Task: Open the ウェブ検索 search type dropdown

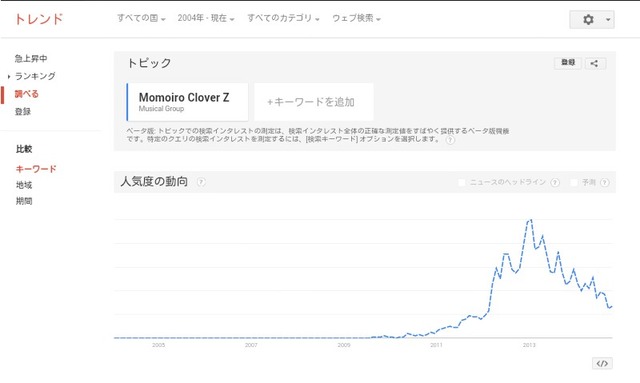Action: coord(356,18)
